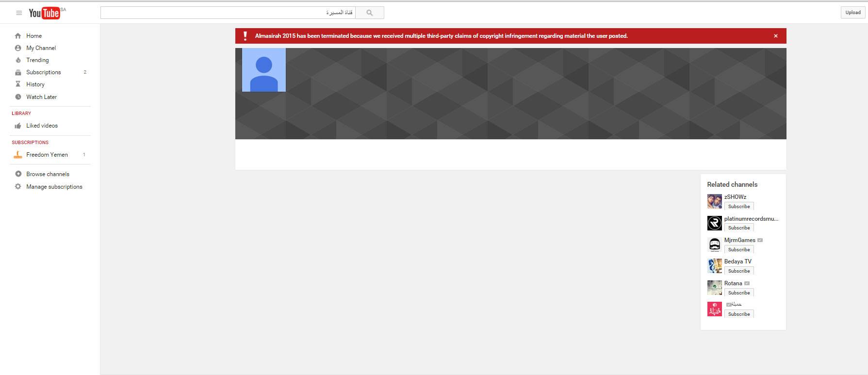Click the Home house icon
Viewport: 868px width, 375px height.
tap(18, 36)
